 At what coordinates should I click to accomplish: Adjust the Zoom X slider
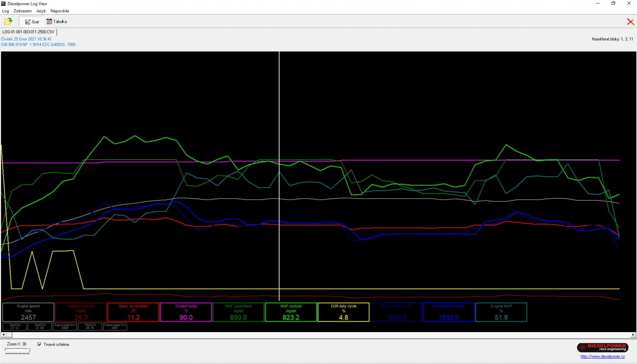pyautogui.click(x=18, y=350)
